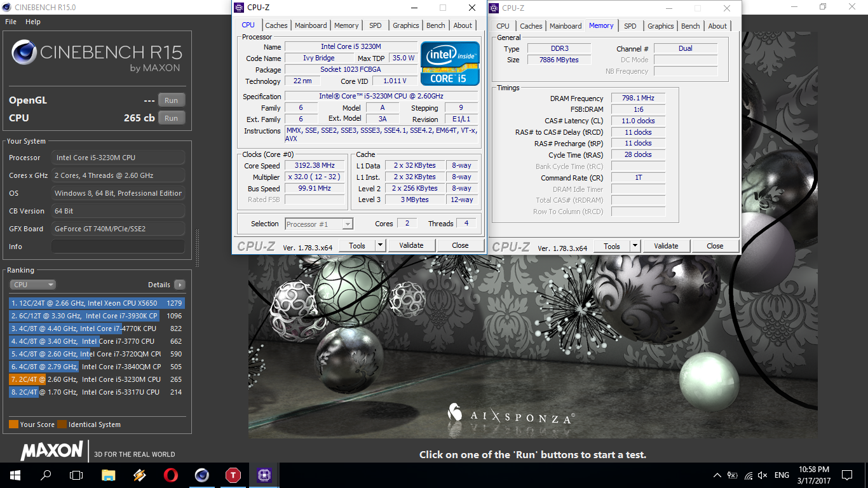Select Core i7-3840QM ranking entry
The width and height of the screenshot is (868, 488).
(x=97, y=367)
